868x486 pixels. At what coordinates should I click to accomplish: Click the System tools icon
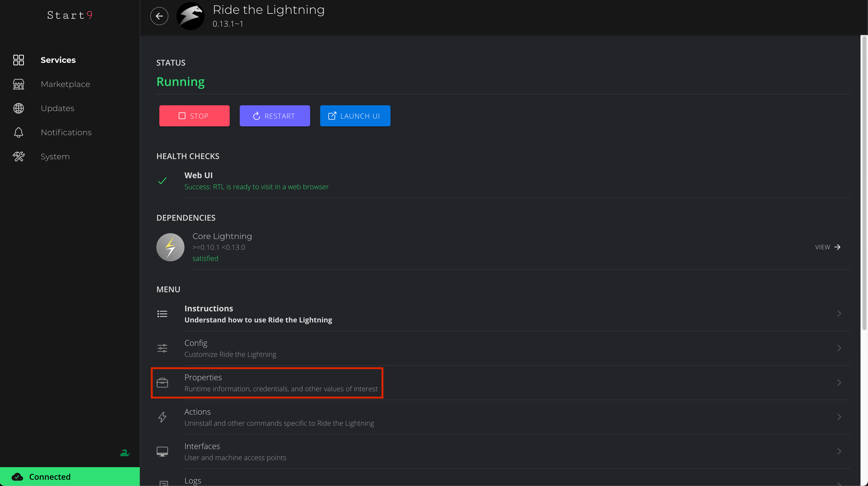(19, 156)
